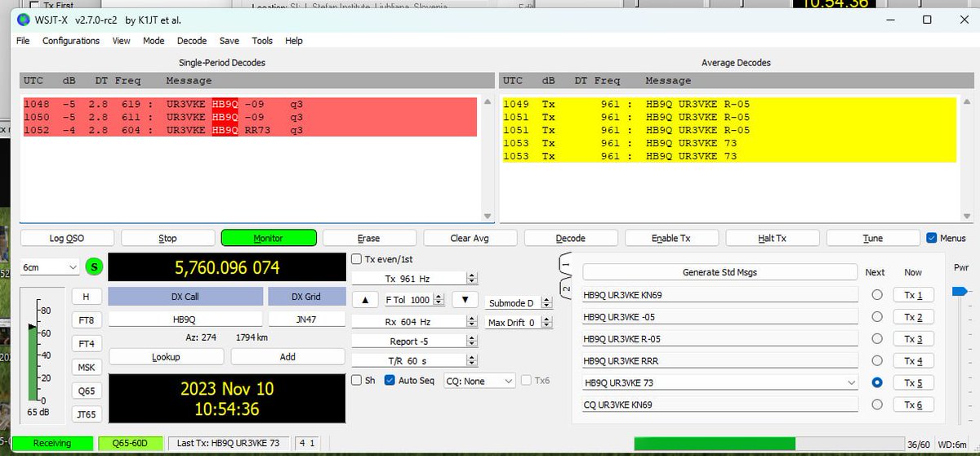The image size is (980, 456).
Task: Toggle the green Monitor button
Action: 269,239
